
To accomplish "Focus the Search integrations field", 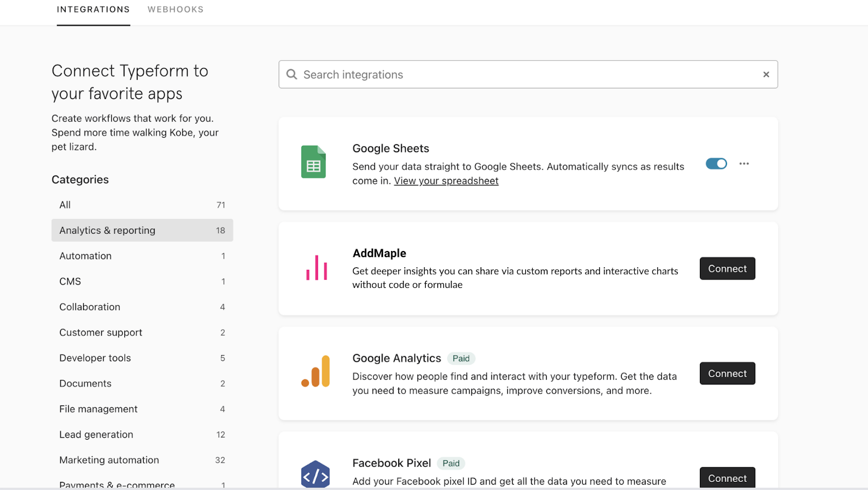I will 528,74.
